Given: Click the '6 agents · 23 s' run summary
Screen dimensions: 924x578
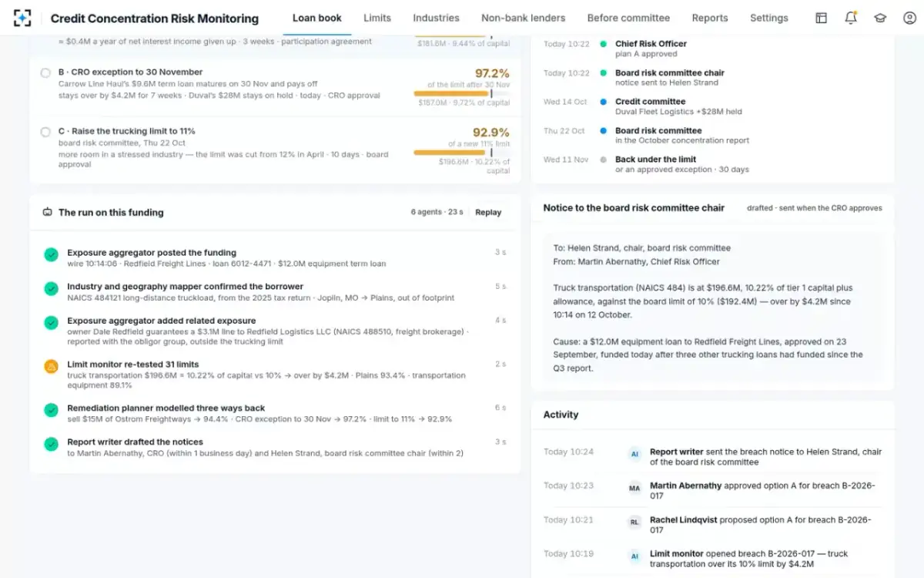Looking at the screenshot, I should 437,213.
